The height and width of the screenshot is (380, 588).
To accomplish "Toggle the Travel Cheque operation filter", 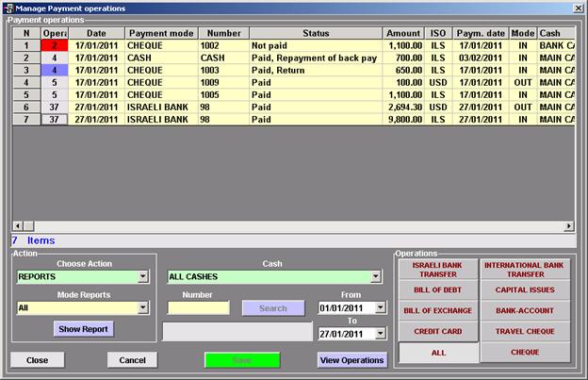I will (526, 331).
